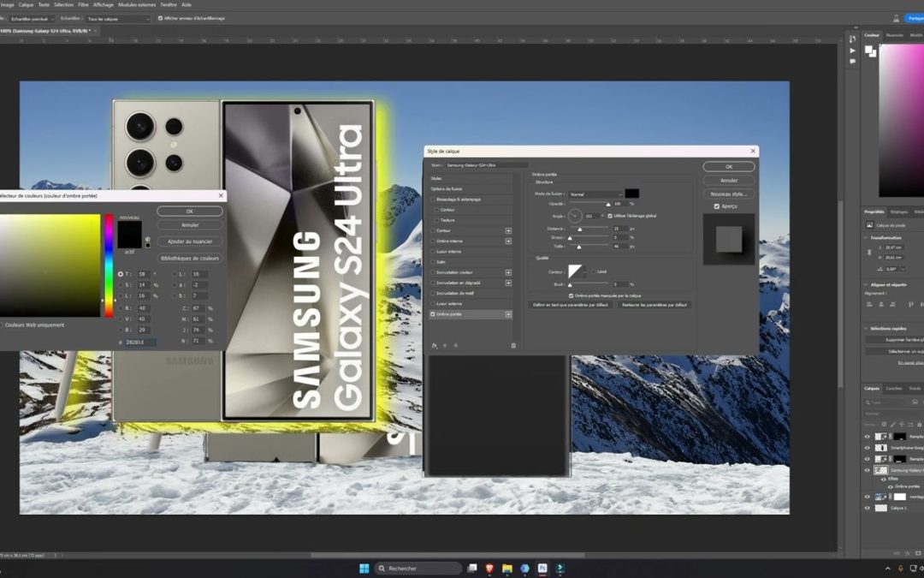Click Ajouter au nuancier in color picker

(x=190, y=241)
